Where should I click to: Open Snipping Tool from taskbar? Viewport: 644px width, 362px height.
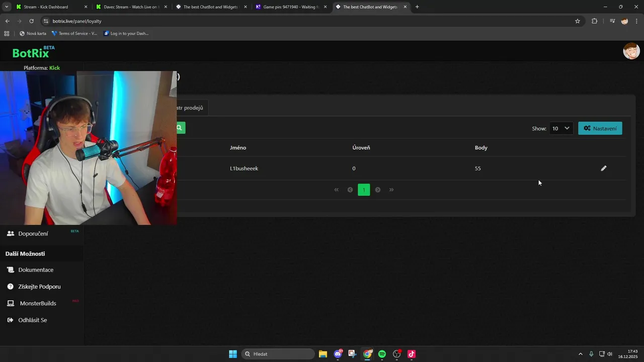pos(352,354)
